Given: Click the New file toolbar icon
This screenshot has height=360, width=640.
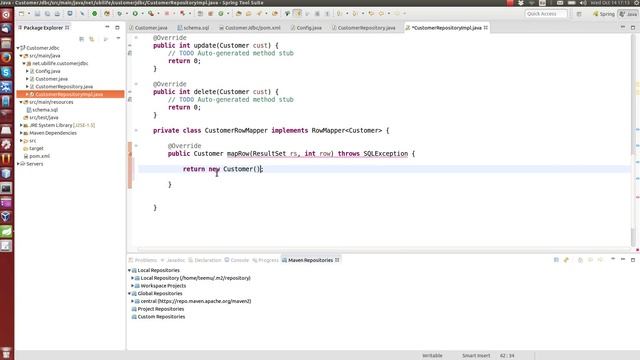Looking at the screenshot, I should 21,13.
